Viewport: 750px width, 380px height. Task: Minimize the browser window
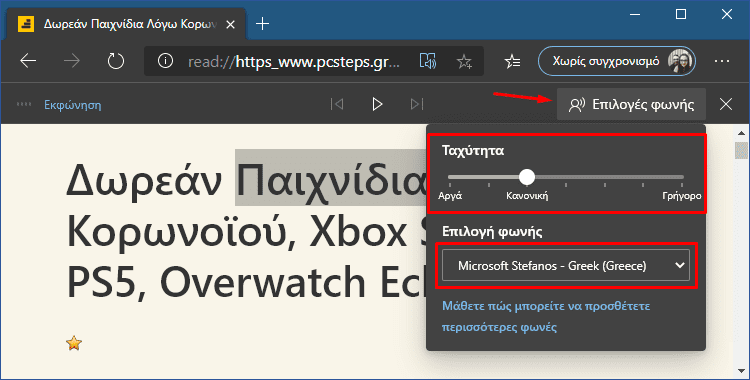point(635,14)
